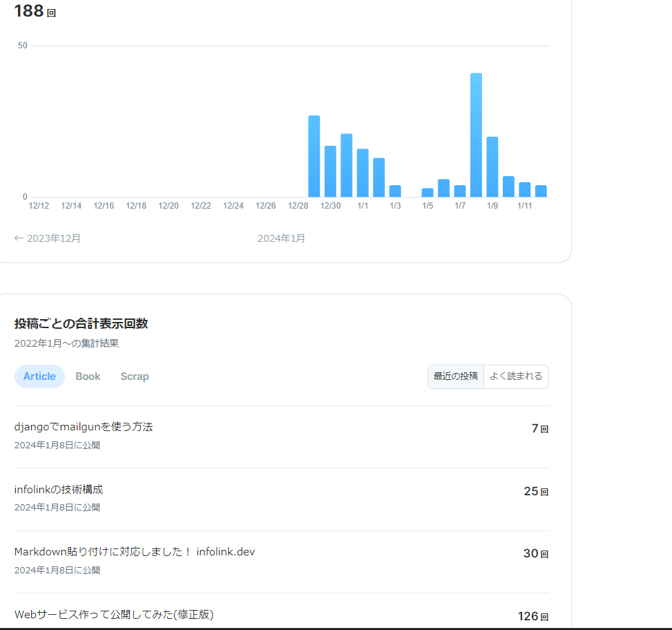Click publish date under djangoでmailgunを使う方法
This screenshot has width=672, height=630.
click(x=57, y=446)
